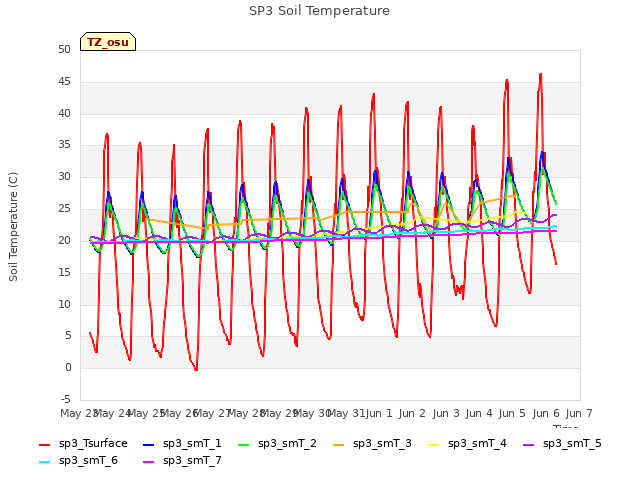This screenshot has height=480, width=640.
Task: Click the red sp3_Tsurface legend swatch
Action: (x=44, y=444)
